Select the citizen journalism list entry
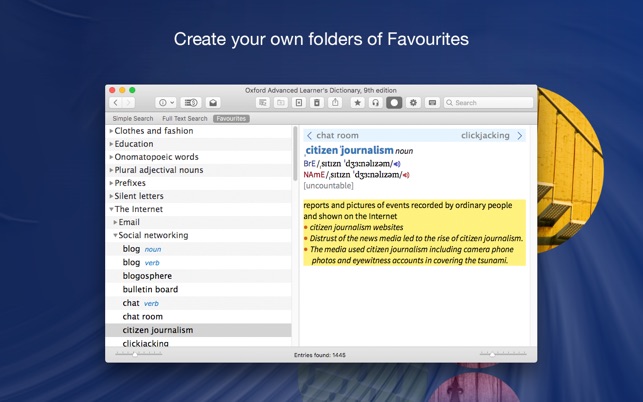 tap(198, 330)
